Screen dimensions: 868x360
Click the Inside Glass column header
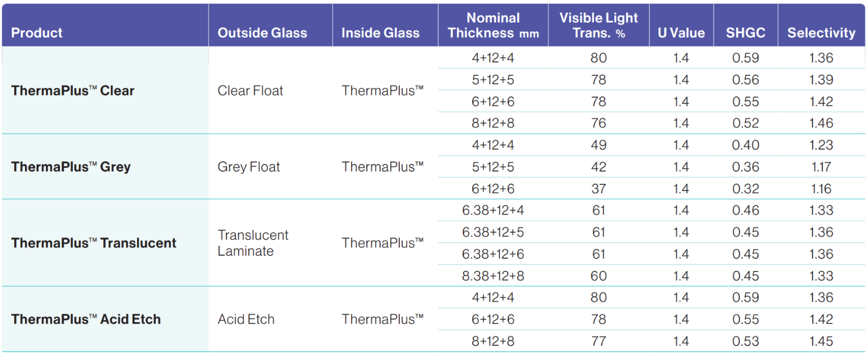pyautogui.click(x=380, y=33)
